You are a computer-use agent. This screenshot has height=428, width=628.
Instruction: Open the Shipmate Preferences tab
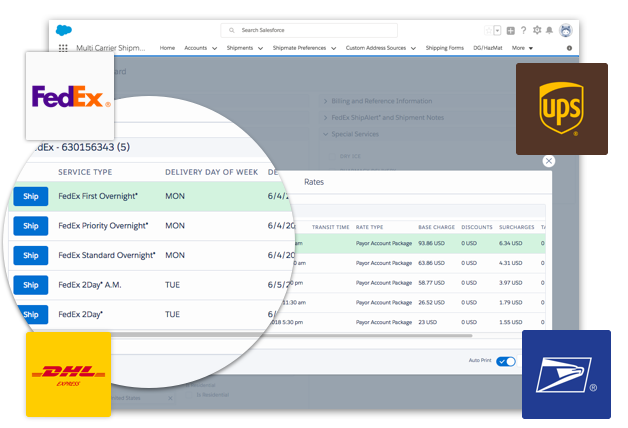(299, 48)
